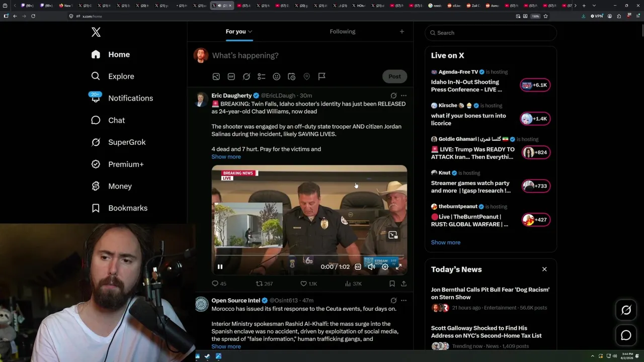
Task: Toggle closed captions on the video
Action: [358, 267]
